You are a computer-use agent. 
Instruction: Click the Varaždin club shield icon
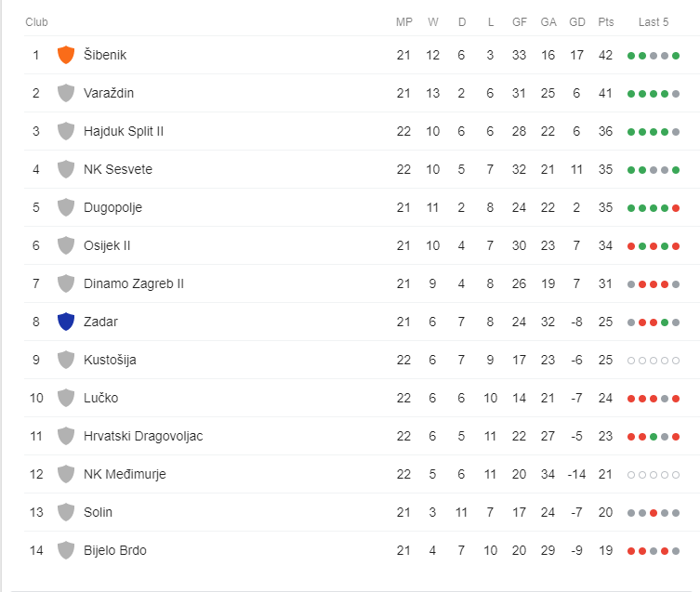[x=65, y=93]
